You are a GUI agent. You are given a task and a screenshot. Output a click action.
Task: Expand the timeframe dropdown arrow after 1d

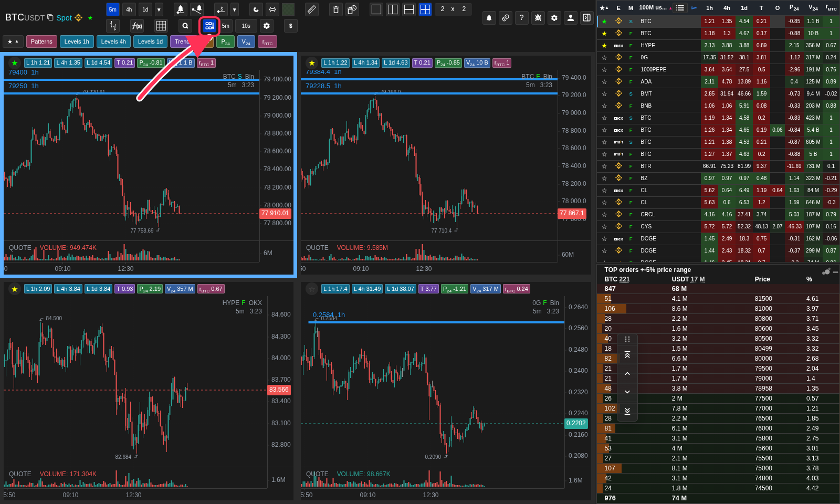point(159,9)
